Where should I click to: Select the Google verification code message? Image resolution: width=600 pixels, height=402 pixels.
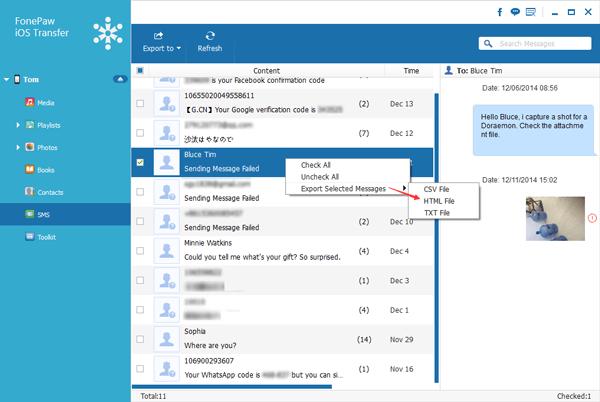click(263, 109)
